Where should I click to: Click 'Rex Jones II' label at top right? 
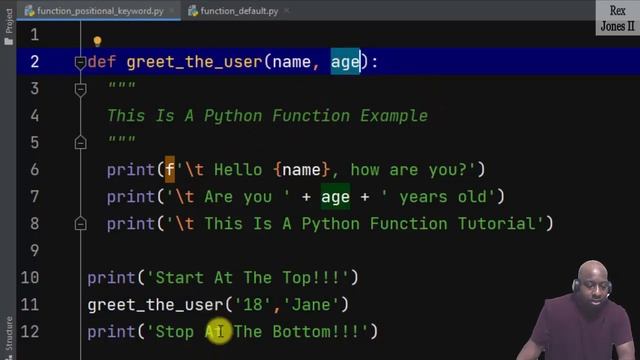pos(618,18)
